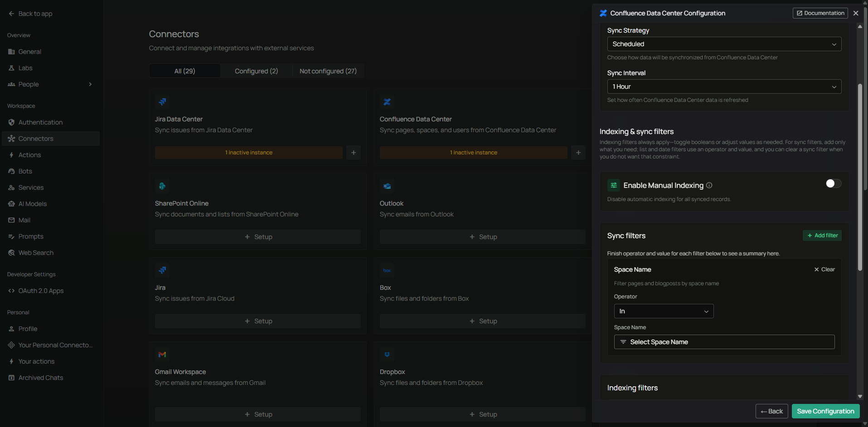Switch to the Configured (2) tab

pyautogui.click(x=256, y=71)
